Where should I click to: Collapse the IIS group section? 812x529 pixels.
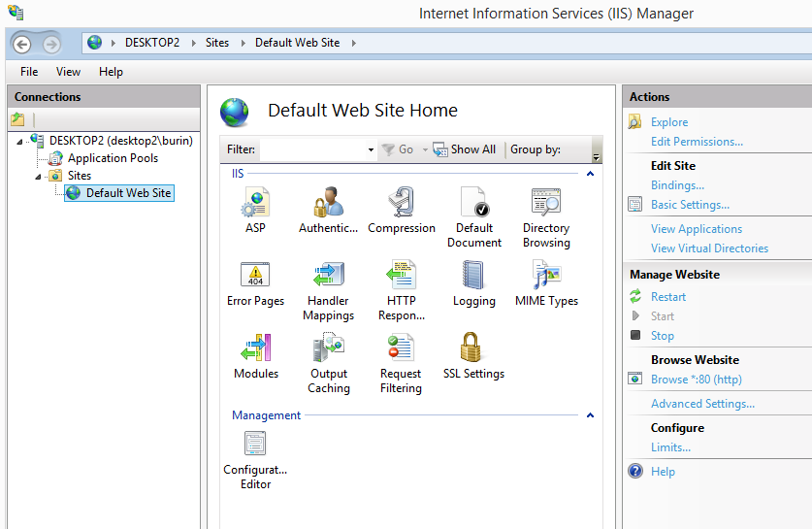click(589, 174)
